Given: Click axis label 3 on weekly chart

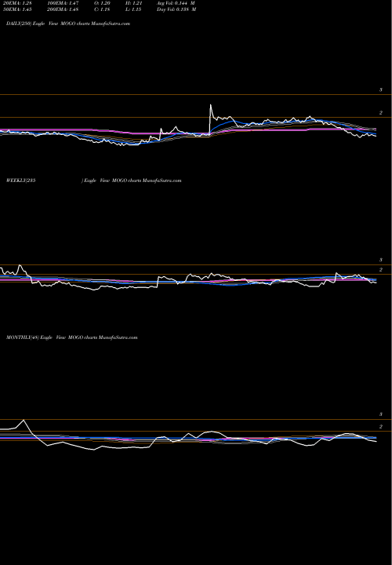Looking at the screenshot, I should pos(380,260).
